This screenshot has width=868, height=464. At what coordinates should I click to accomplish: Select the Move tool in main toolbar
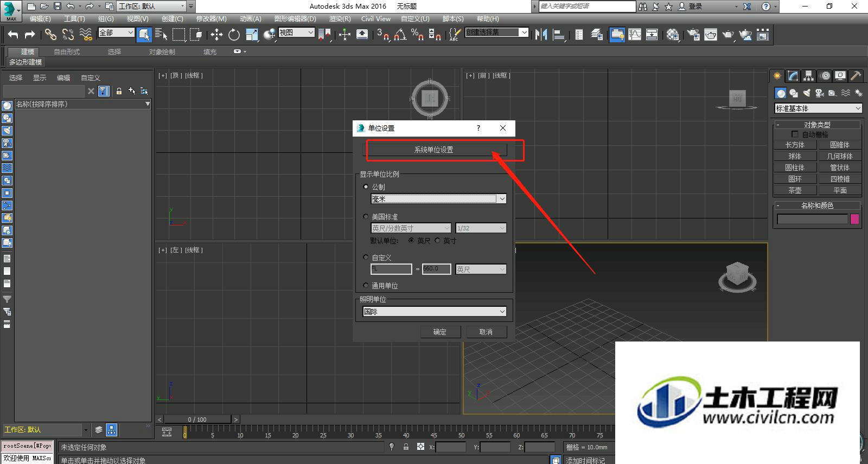coord(216,35)
